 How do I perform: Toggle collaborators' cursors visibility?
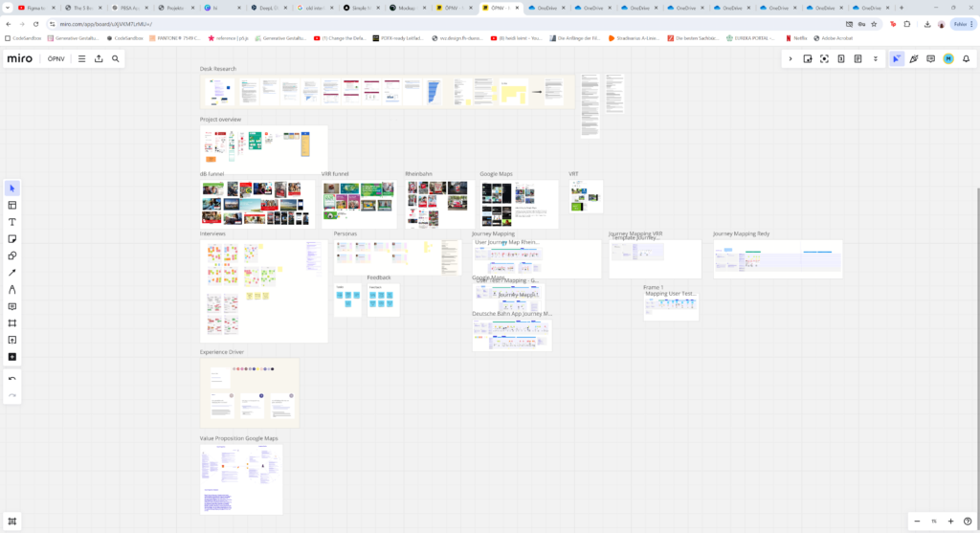pyautogui.click(x=897, y=58)
